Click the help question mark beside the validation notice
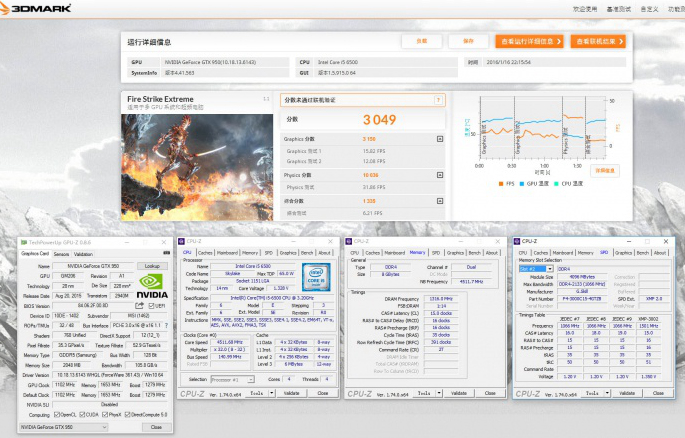685x438 pixels. (438, 100)
